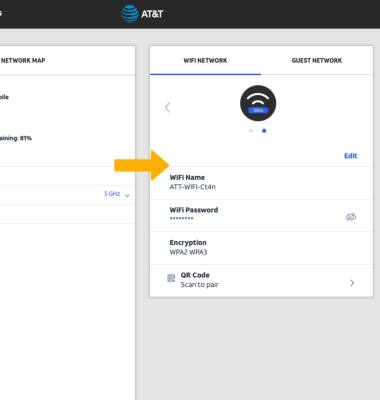
Task: Switch to the GUEST NETWORK tab
Action: [x=317, y=61]
